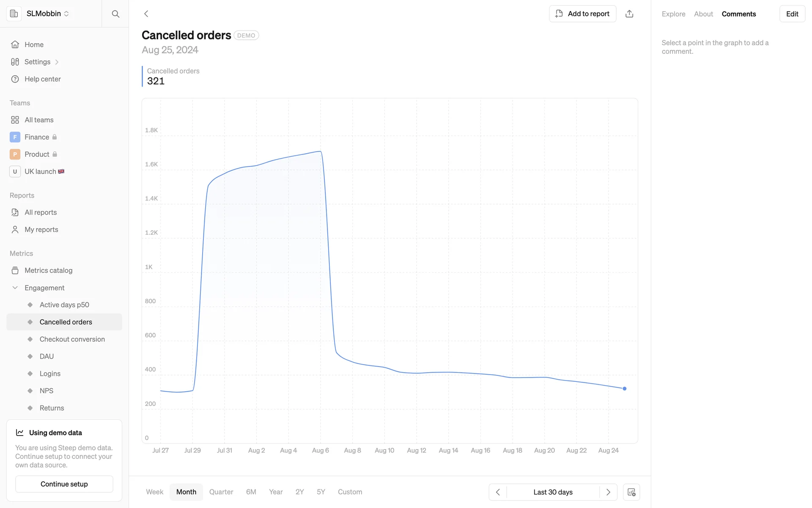
Task: Click the Continue setup button
Action: pos(64,484)
